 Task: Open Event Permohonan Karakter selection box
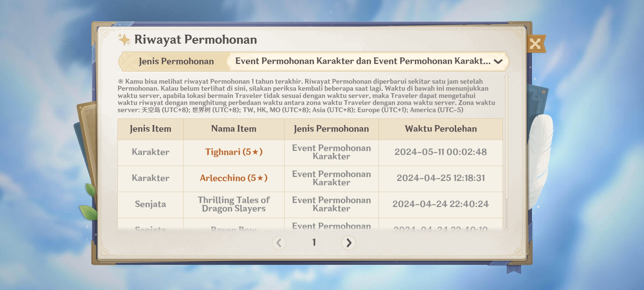(368, 61)
